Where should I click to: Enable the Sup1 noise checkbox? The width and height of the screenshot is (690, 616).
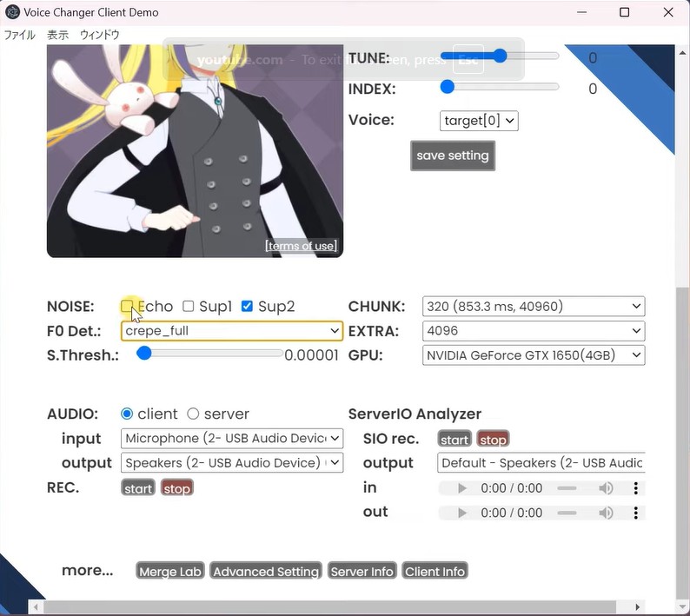click(188, 306)
